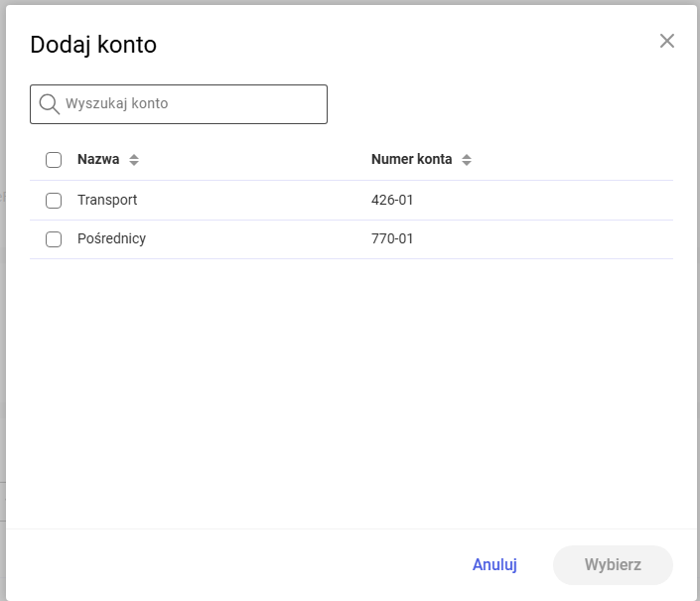Tick the select-all checkbox in header
The width and height of the screenshot is (700, 601).
pos(54,160)
